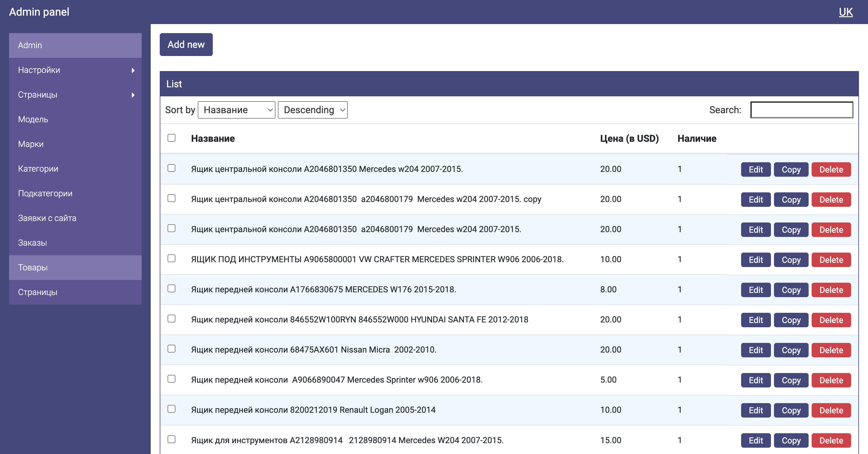Open the Модель sidebar section

pyautogui.click(x=75, y=120)
